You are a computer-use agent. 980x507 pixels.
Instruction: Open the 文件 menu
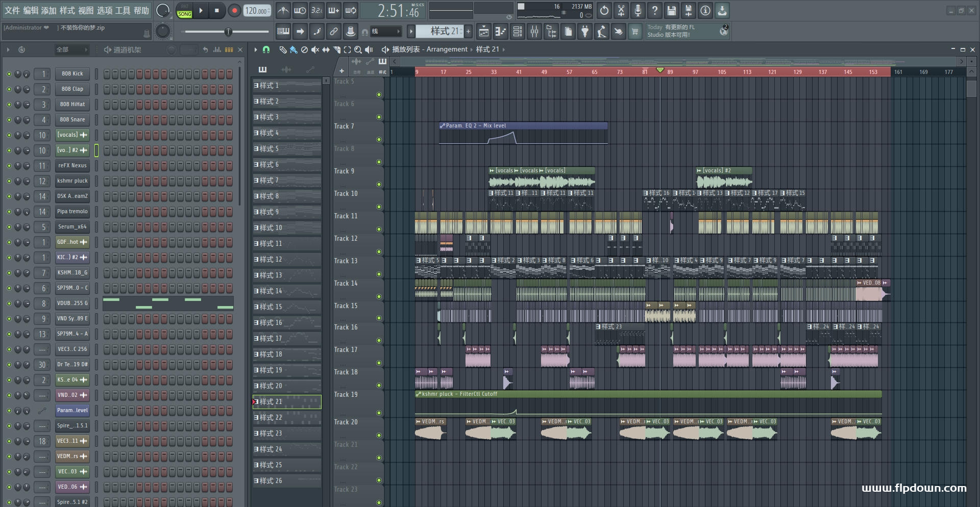click(x=12, y=10)
